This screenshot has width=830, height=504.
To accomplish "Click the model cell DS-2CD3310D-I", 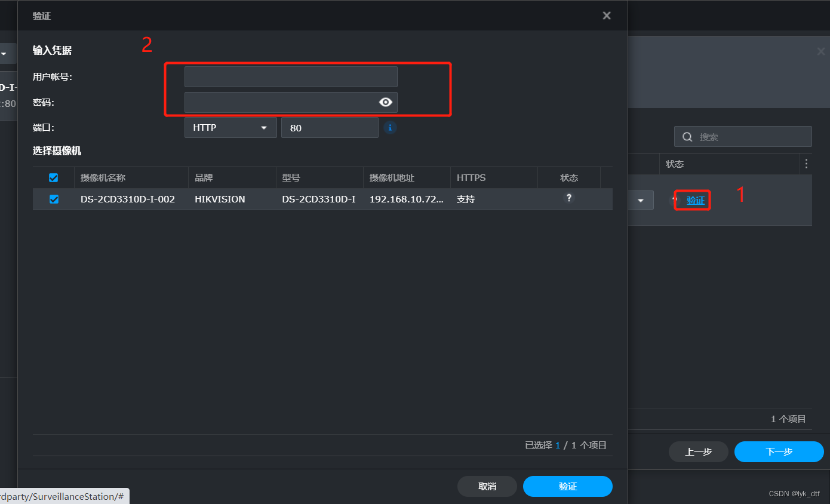I will pos(319,199).
